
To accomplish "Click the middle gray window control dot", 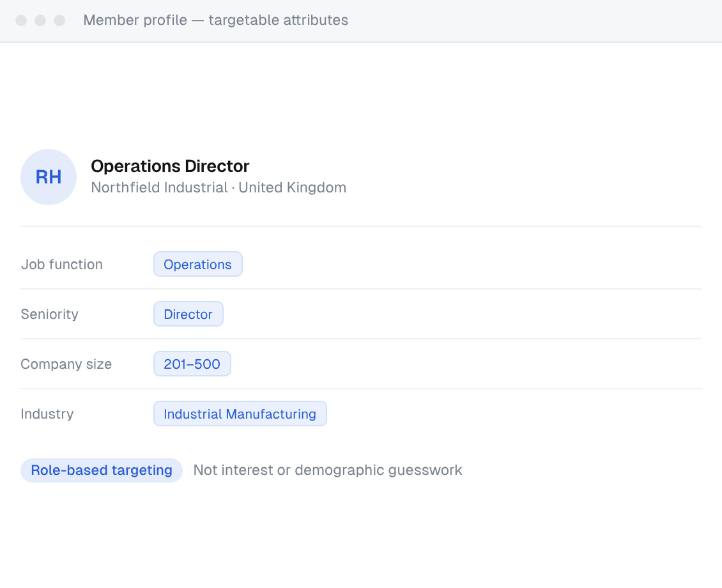I will 40,20.
